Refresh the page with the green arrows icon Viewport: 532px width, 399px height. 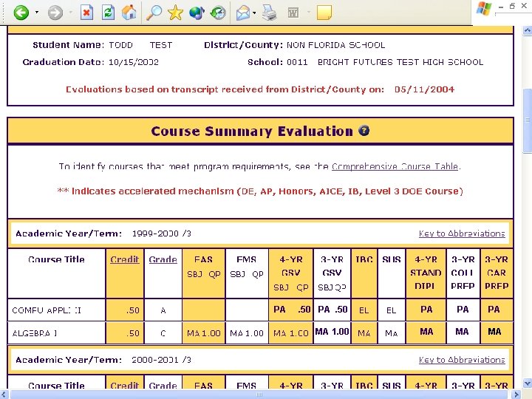tap(108, 13)
